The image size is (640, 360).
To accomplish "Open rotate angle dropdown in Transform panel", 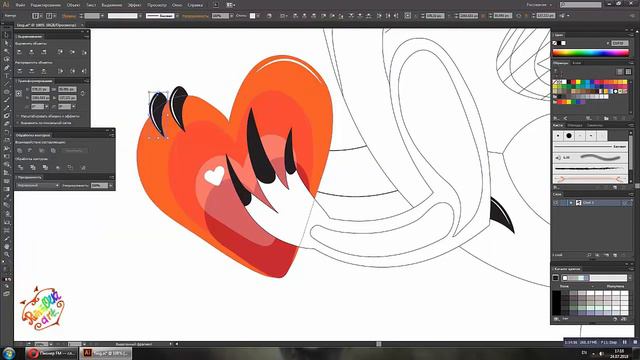I will pos(47,107).
